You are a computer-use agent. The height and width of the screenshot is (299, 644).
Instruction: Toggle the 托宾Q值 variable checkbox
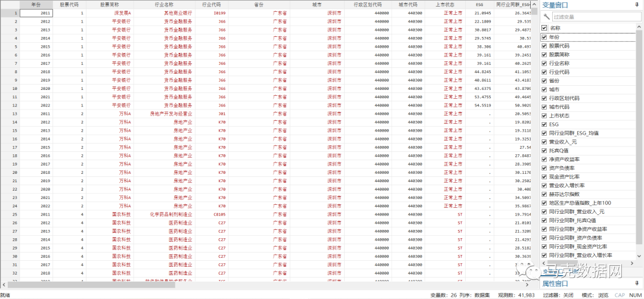[544, 151]
